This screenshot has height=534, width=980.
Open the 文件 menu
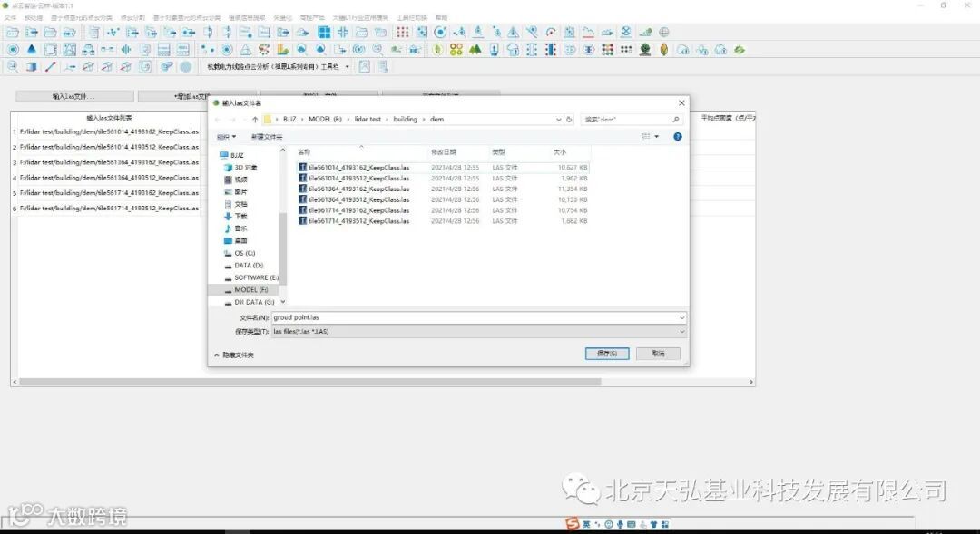pos(11,17)
